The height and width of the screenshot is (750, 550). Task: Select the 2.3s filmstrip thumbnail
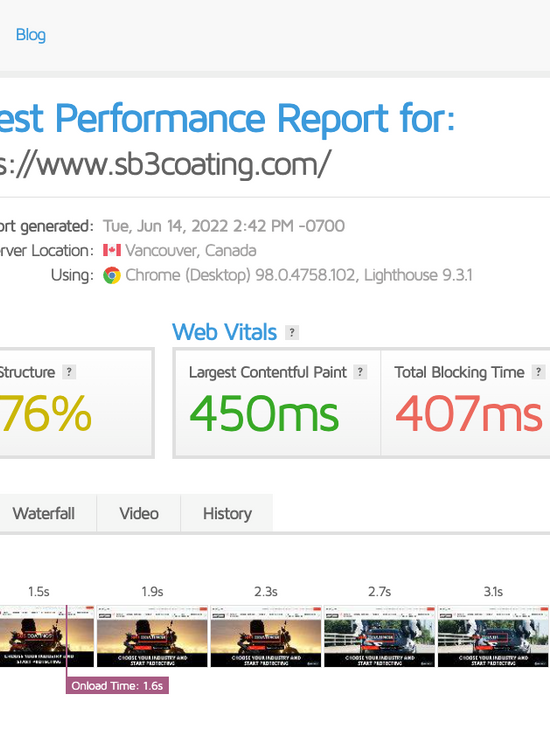click(x=266, y=636)
